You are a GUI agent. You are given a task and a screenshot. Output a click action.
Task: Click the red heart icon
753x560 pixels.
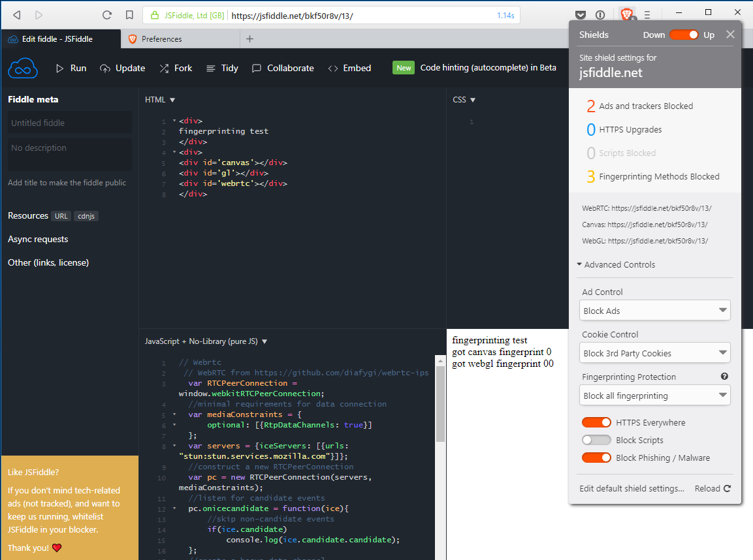(57, 548)
